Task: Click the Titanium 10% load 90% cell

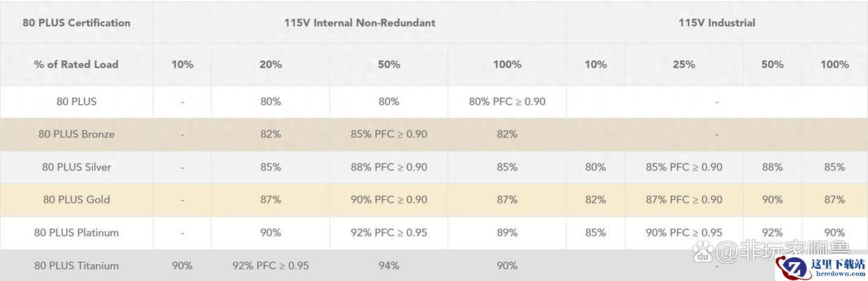Action: click(x=182, y=266)
